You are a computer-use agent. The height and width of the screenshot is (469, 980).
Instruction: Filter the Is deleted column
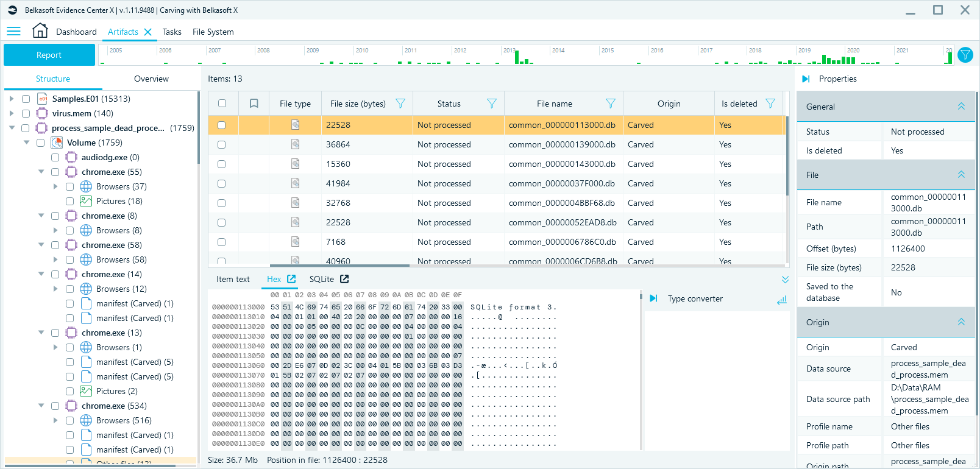[x=770, y=104]
